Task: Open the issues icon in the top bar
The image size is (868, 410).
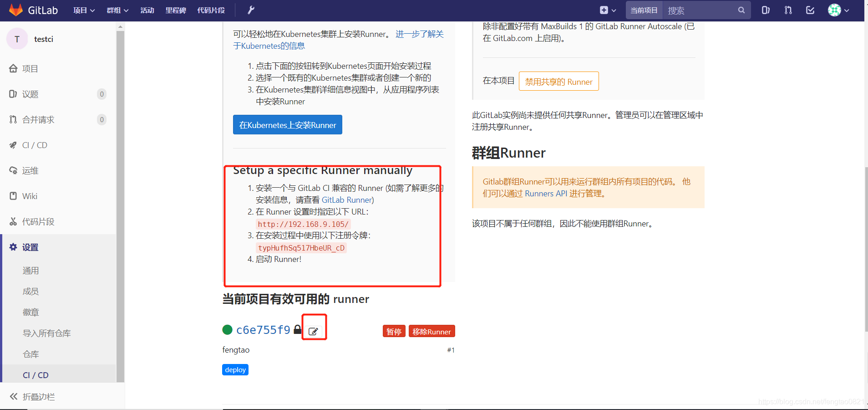Action: click(x=765, y=10)
